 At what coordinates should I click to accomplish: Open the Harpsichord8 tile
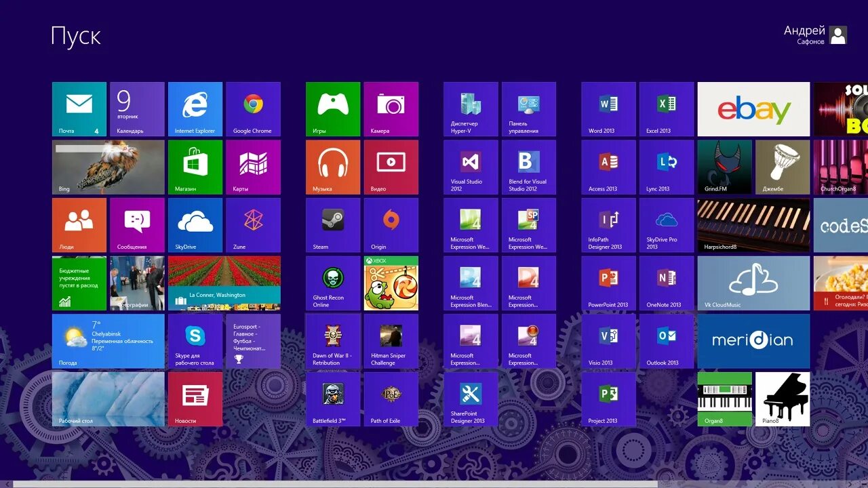pos(753,225)
